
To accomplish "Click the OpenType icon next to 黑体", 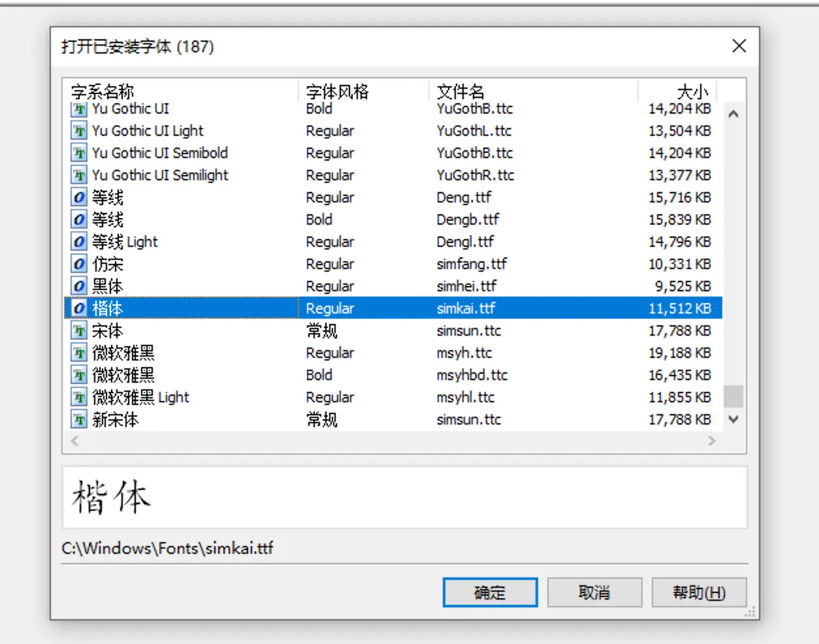I will point(78,286).
